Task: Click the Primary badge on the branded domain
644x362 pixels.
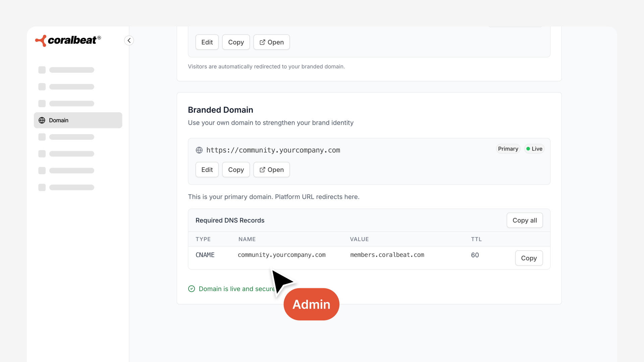Action: pos(507,148)
